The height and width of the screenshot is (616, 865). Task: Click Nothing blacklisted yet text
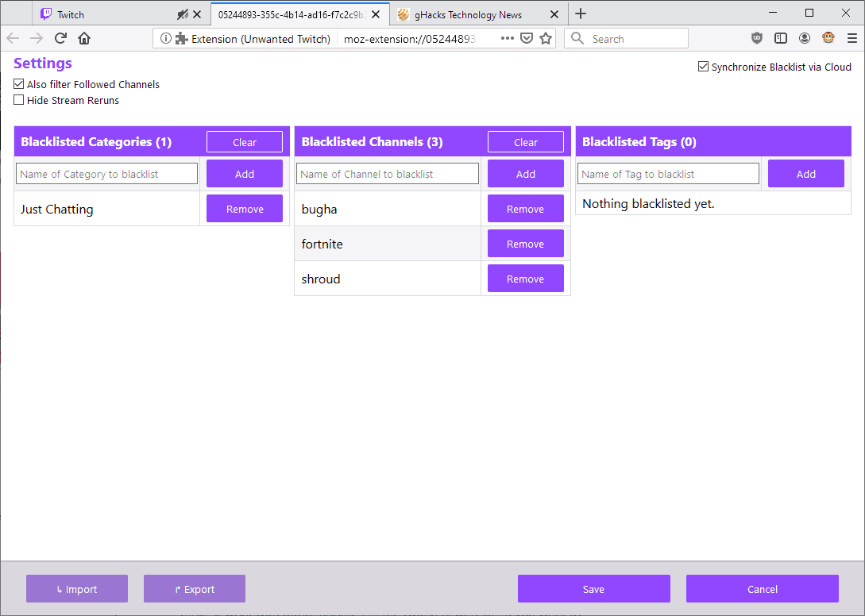pyautogui.click(x=648, y=203)
